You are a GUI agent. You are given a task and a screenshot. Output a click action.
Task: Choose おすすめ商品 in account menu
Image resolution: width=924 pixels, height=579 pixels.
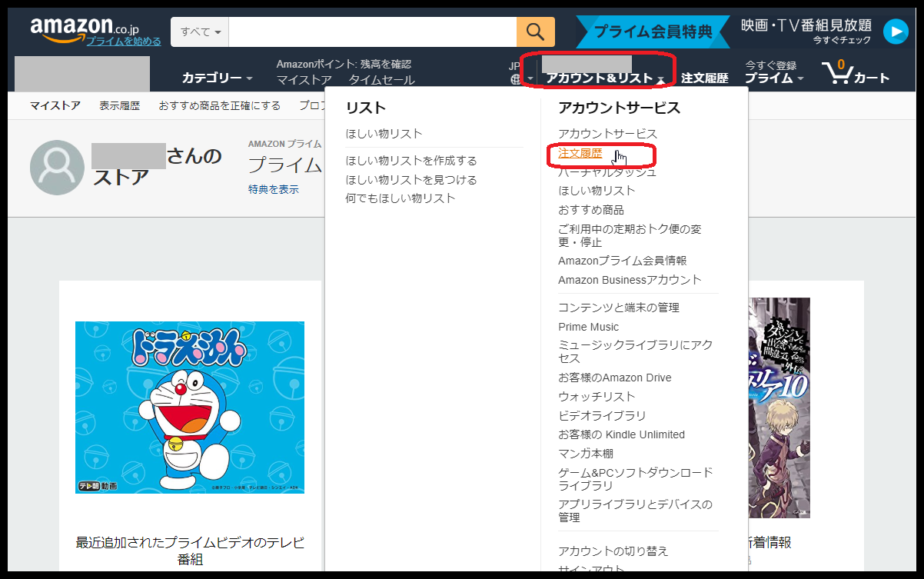pos(591,209)
